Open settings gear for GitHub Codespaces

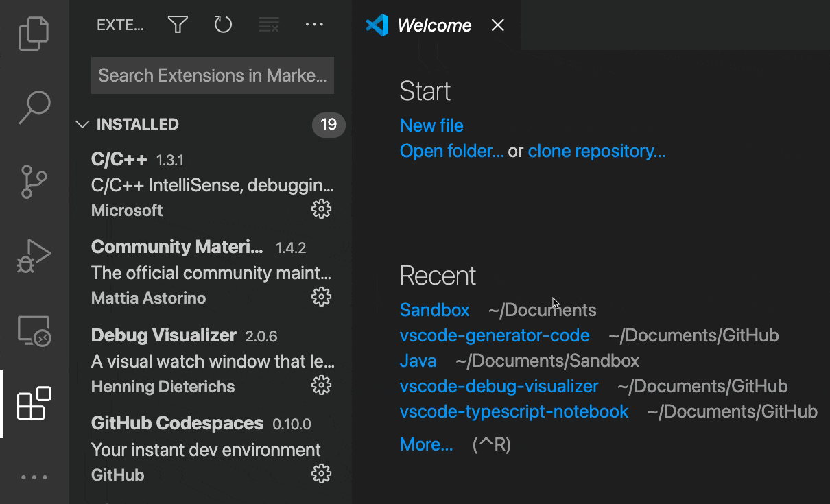click(x=321, y=473)
